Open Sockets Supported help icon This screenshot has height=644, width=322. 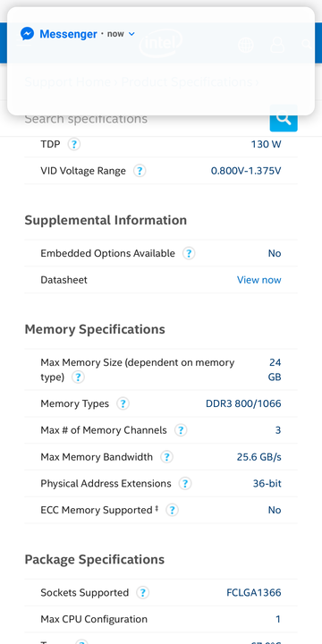point(142,593)
